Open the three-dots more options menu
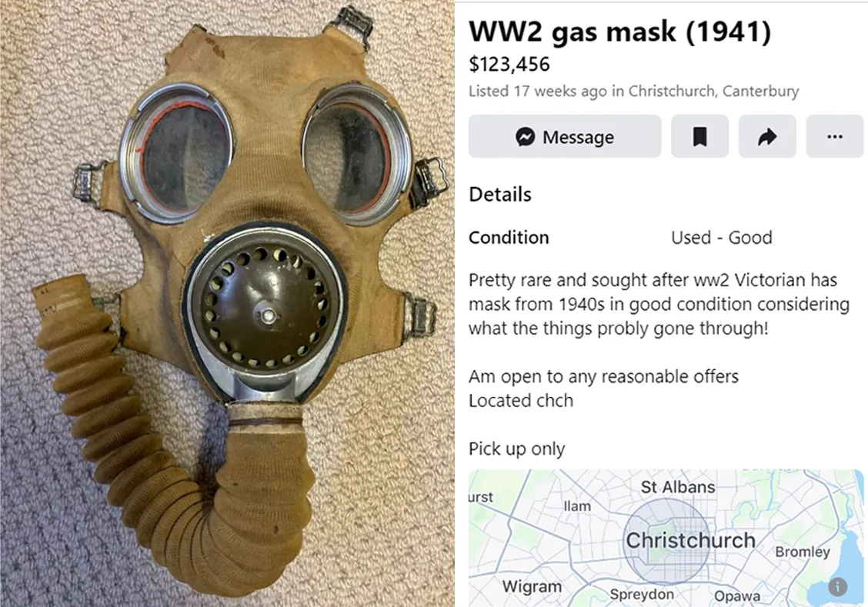Image resolution: width=868 pixels, height=607 pixels. [835, 136]
